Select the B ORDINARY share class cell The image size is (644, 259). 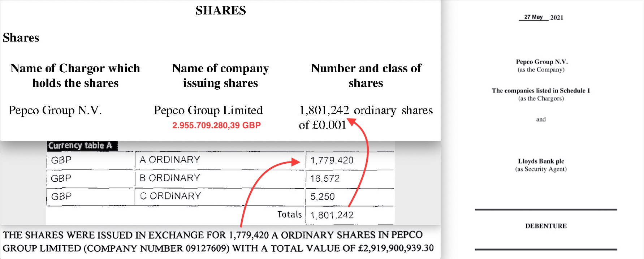(x=170, y=178)
